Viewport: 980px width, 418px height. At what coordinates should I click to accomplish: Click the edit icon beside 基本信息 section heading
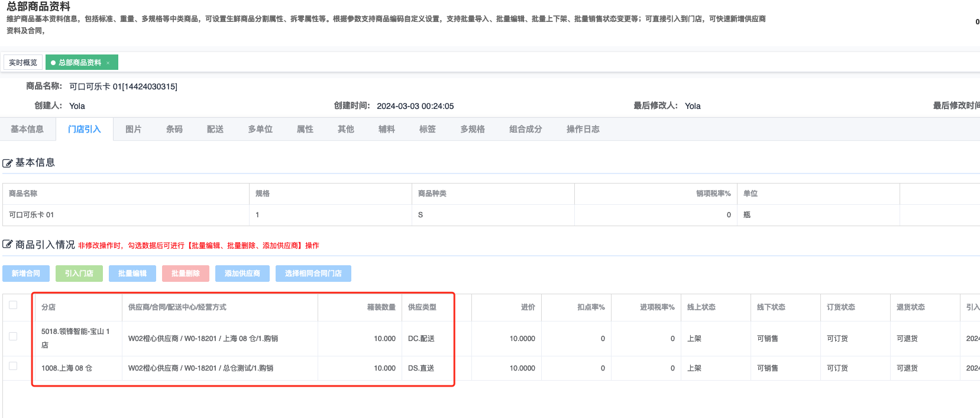8,163
